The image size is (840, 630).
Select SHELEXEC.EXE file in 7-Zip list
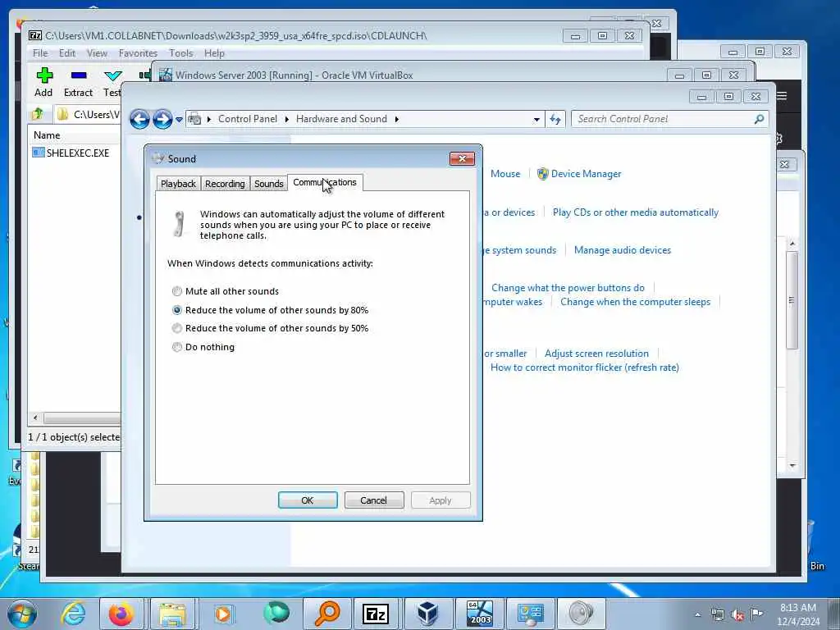point(71,153)
